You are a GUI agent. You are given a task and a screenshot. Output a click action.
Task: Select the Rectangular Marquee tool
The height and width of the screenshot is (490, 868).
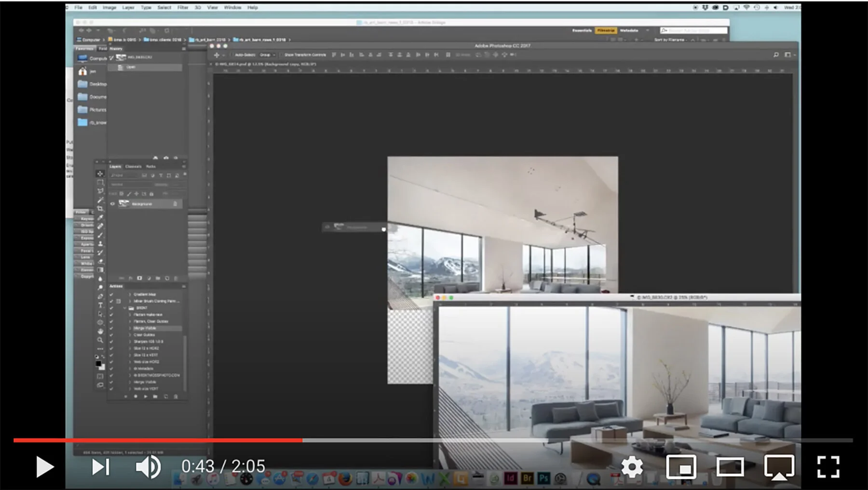tap(100, 183)
